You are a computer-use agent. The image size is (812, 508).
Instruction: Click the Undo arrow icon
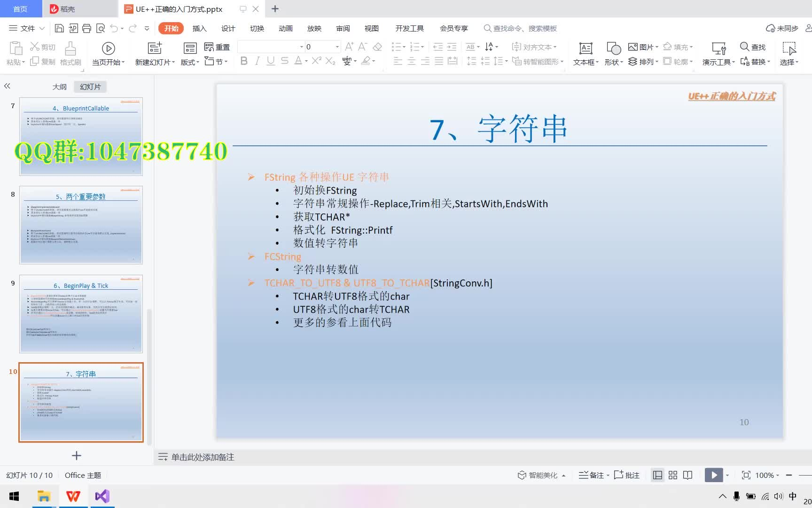point(114,28)
